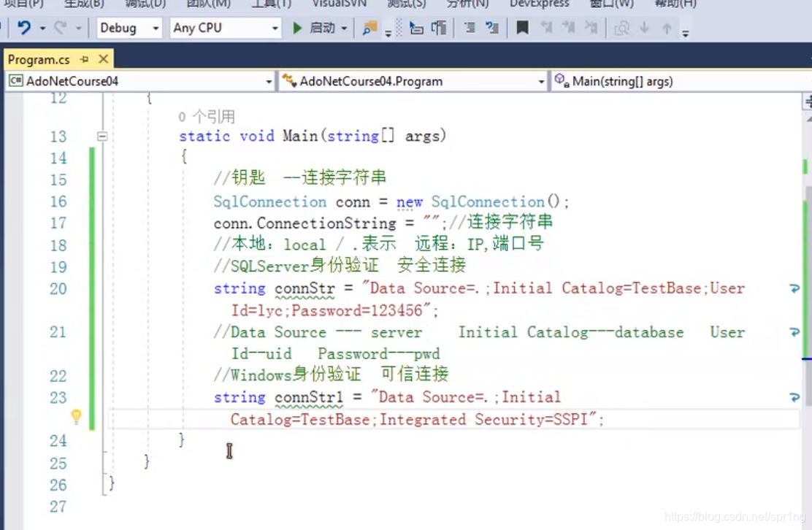Open the Start button dropdown arrow
The image size is (812, 530).
(344, 28)
